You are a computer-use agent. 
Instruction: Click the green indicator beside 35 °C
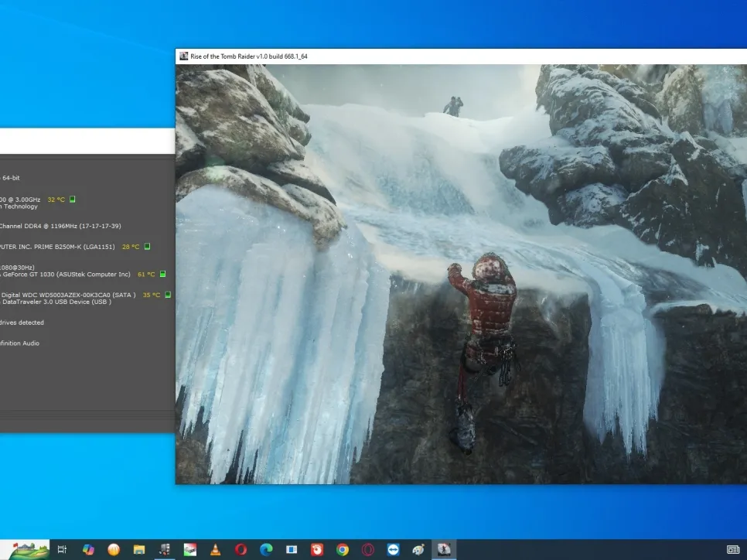pyautogui.click(x=168, y=295)
